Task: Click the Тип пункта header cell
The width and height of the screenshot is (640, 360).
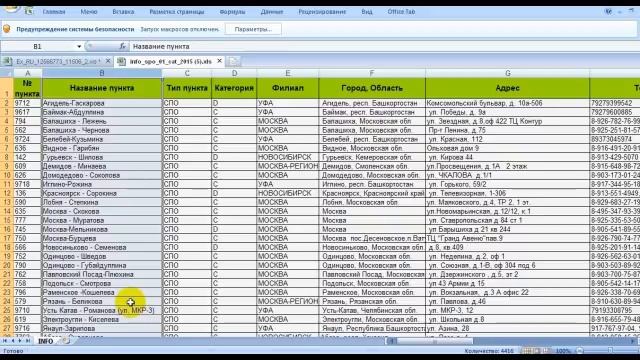Action: pyautogui.click(x=187, y=88)
